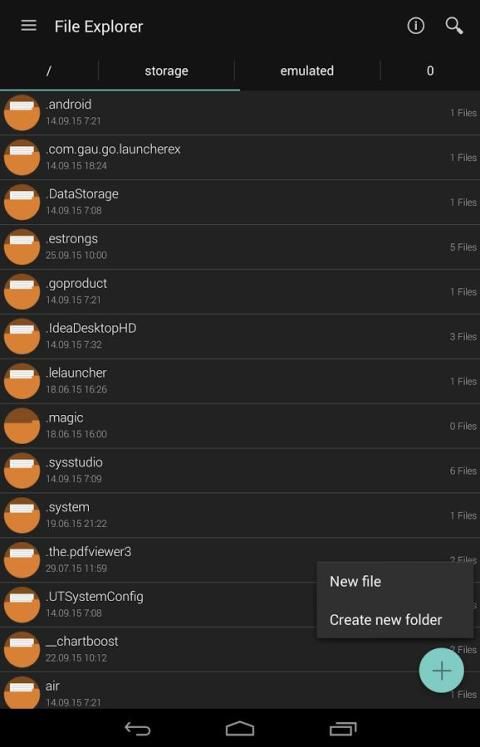The height and width of the screenshot is (747, 480).
Task: Tap the Android home navigation icon
Action: coord(240,728)
